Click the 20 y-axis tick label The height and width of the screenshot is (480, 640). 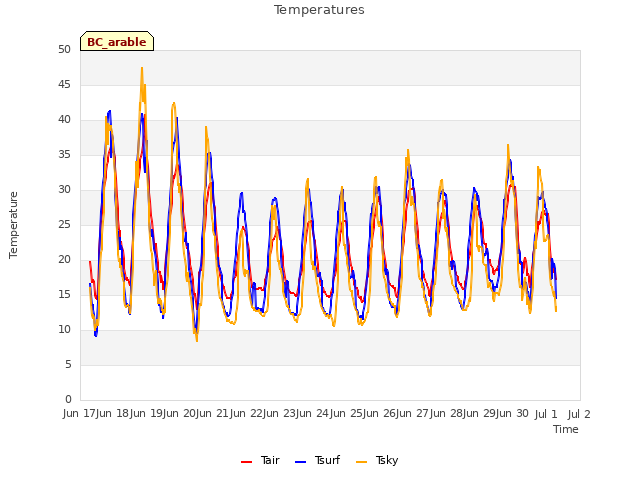click(x=64, y=260)
